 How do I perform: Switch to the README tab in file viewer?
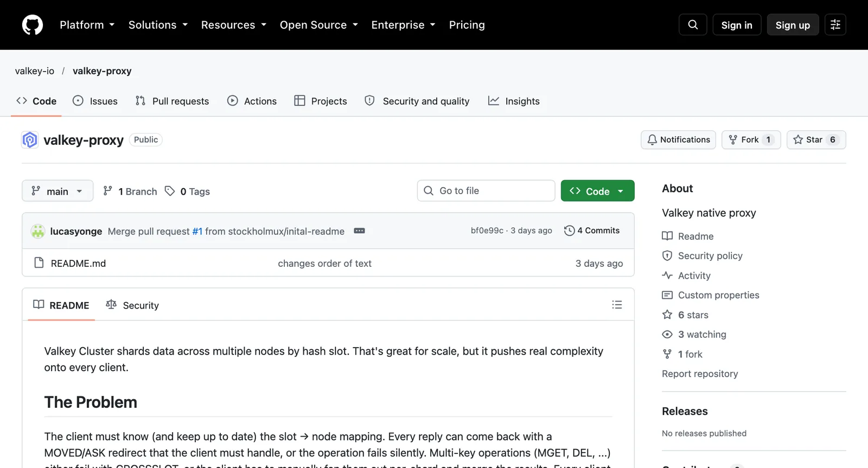tap(61, 305)
